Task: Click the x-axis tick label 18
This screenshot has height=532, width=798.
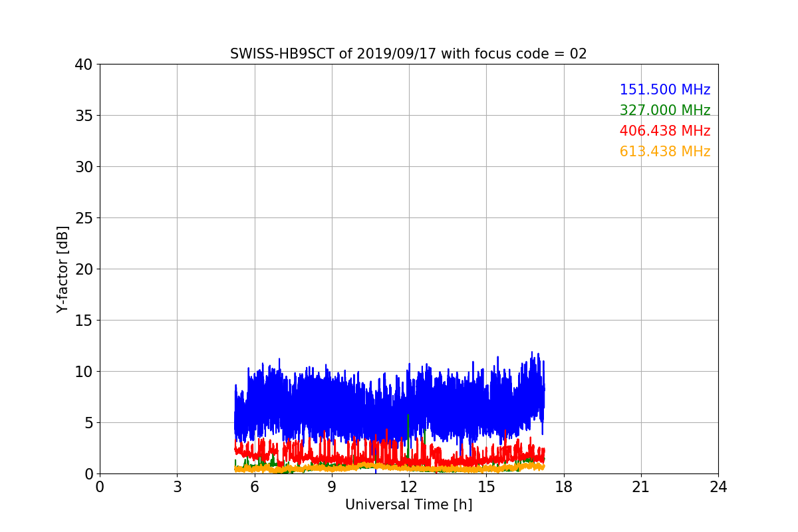Action: pos(564,487)
